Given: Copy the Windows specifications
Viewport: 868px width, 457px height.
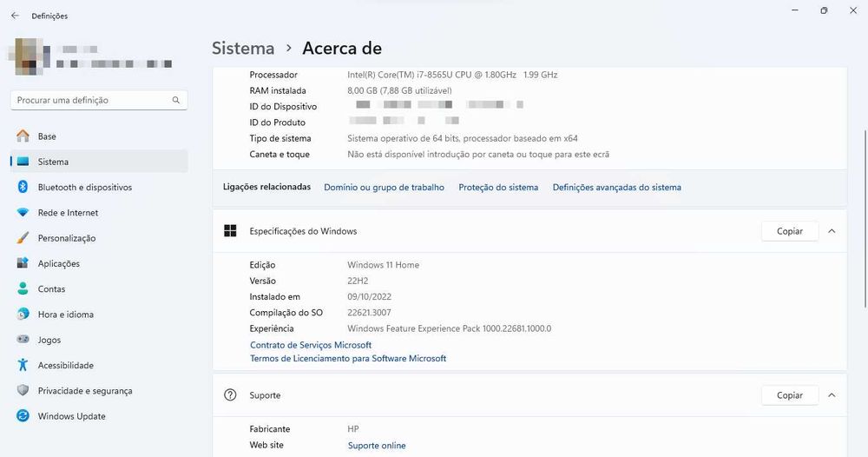Looking at the screenshot, I should tap(790, 231).
